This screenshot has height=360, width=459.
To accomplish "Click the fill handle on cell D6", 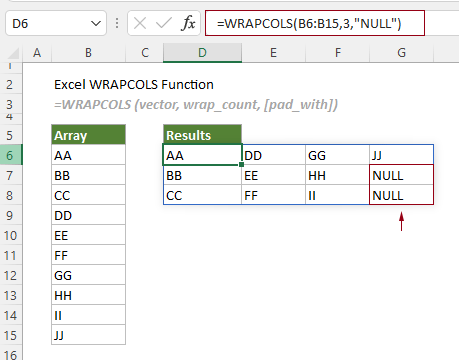I will tap(241, 164).
